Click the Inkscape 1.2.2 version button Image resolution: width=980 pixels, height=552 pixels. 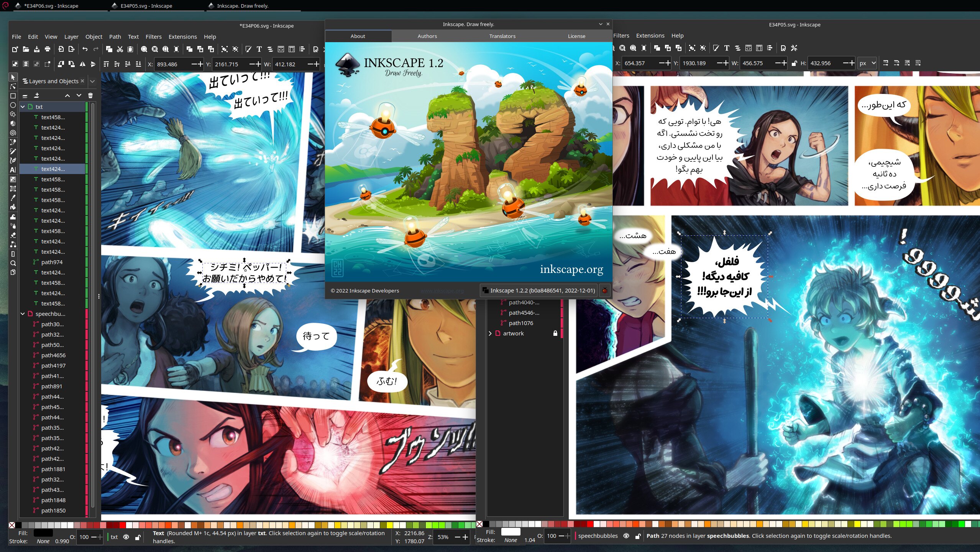point(538,291)
